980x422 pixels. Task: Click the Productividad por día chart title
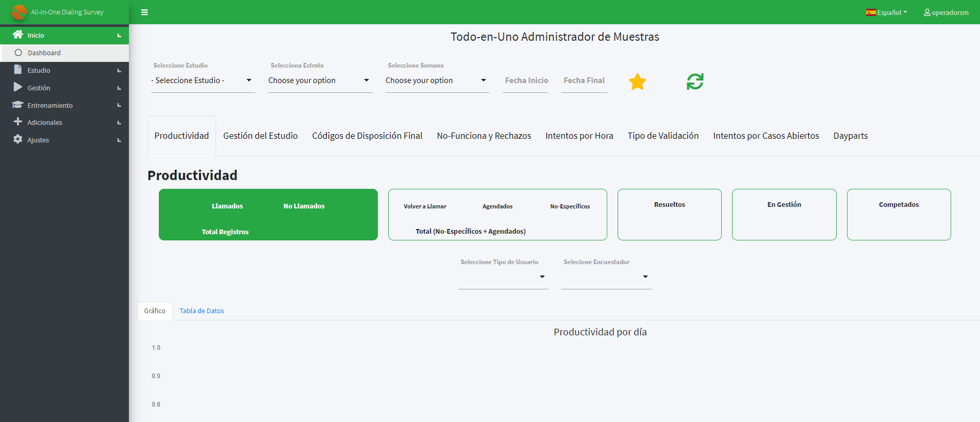pos(600,332)
